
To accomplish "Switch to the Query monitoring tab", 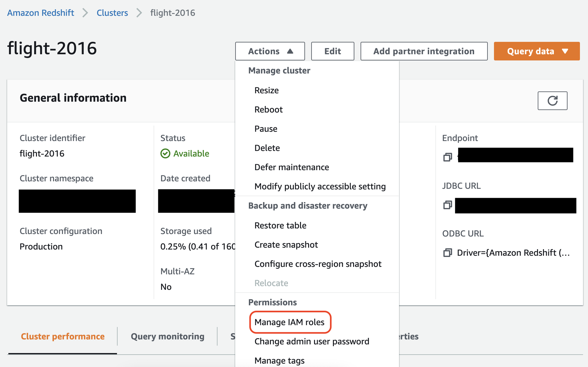I will (x=167, y=336).
